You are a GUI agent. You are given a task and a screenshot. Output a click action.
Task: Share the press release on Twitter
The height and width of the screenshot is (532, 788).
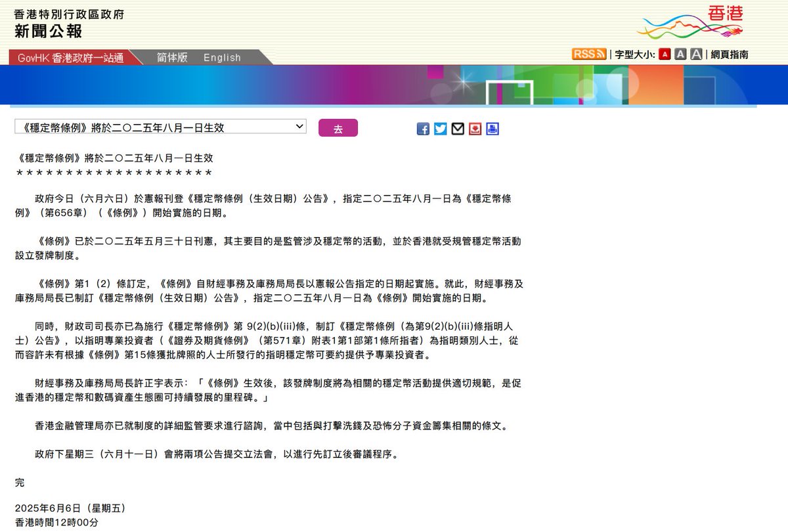(x=441, y=129)
